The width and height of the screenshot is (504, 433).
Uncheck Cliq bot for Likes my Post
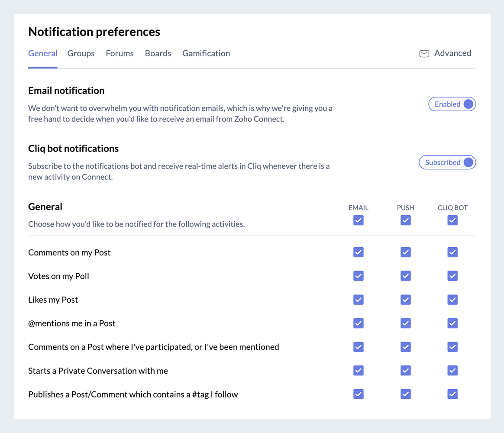pos(452,300)
